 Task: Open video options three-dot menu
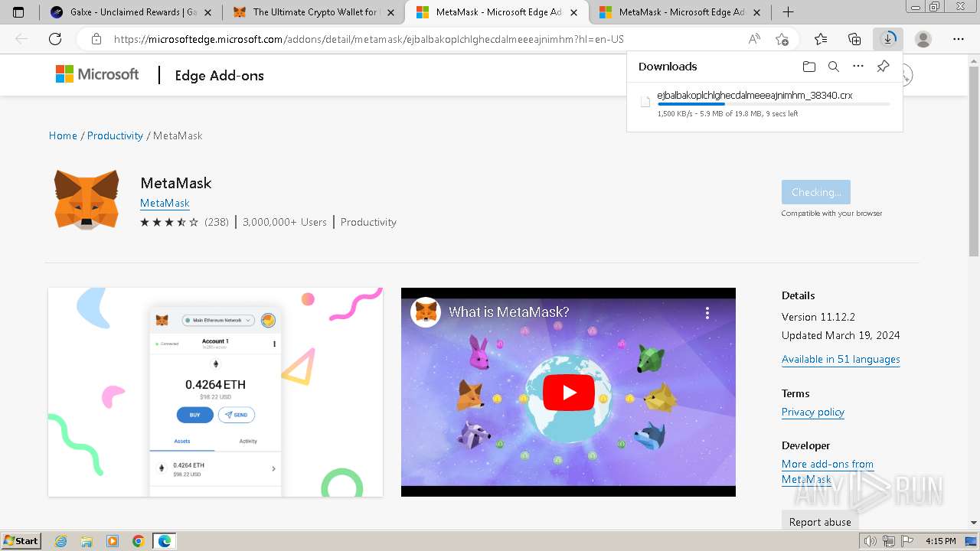click(707, 312)
